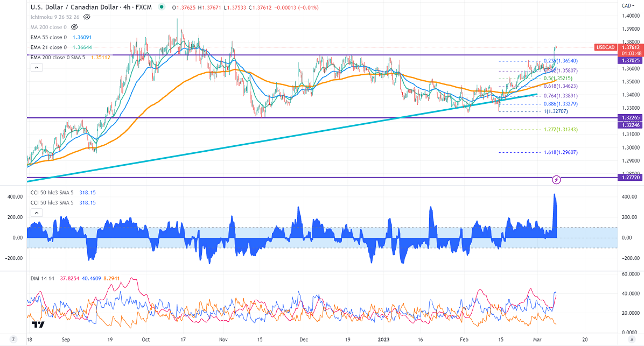Image resolution: width=644 pixels, height=346 pixels.
Task: Open the CAD currency dropdown
Action: (x=626, y=5)
